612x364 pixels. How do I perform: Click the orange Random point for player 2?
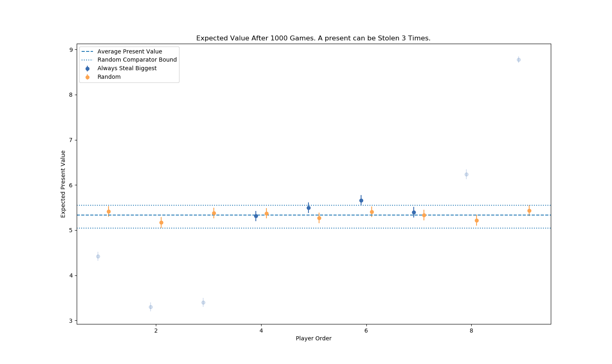tap(161, 222)
